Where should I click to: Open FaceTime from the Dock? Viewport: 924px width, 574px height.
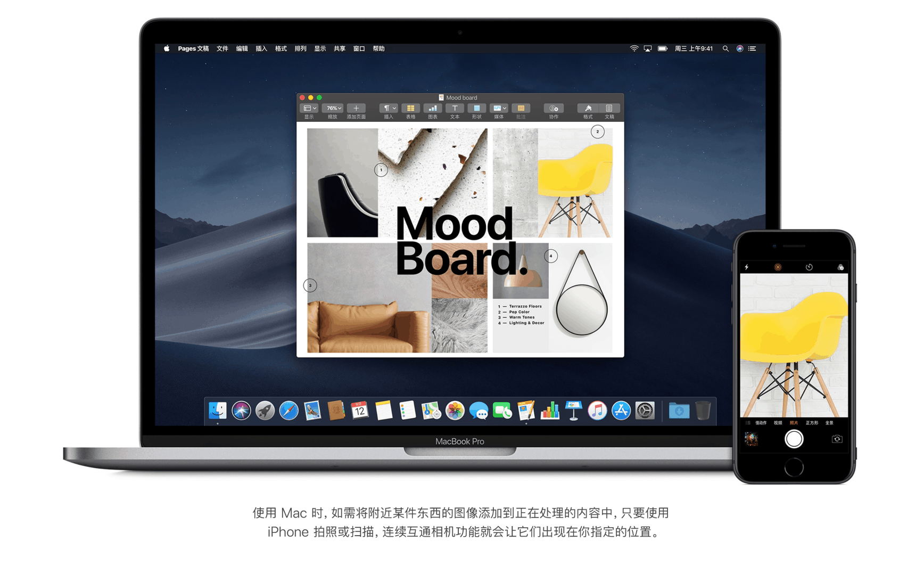[x=502, y=411]
